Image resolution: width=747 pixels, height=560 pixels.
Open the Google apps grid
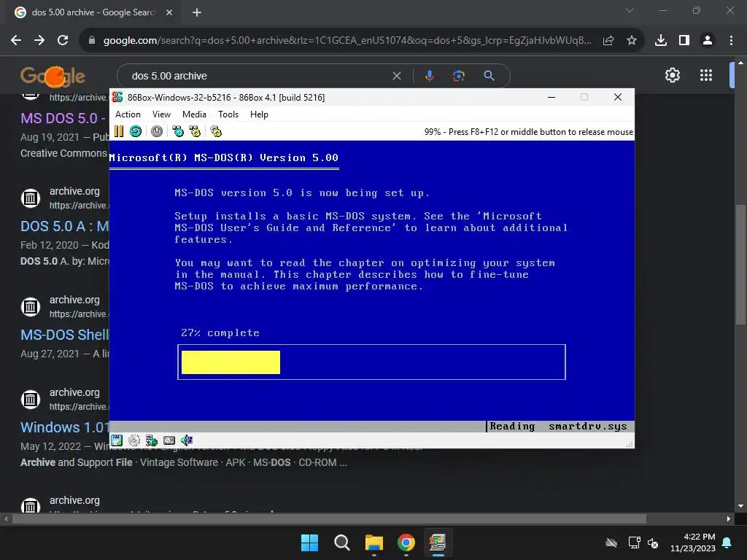coord(706,75)
